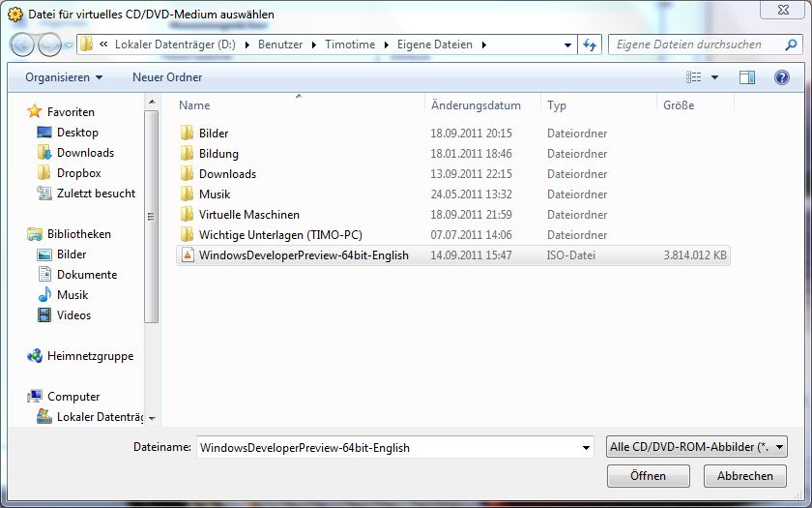
Task: Click the 'Neuer Ordner' button
Action: pos(167,77)
